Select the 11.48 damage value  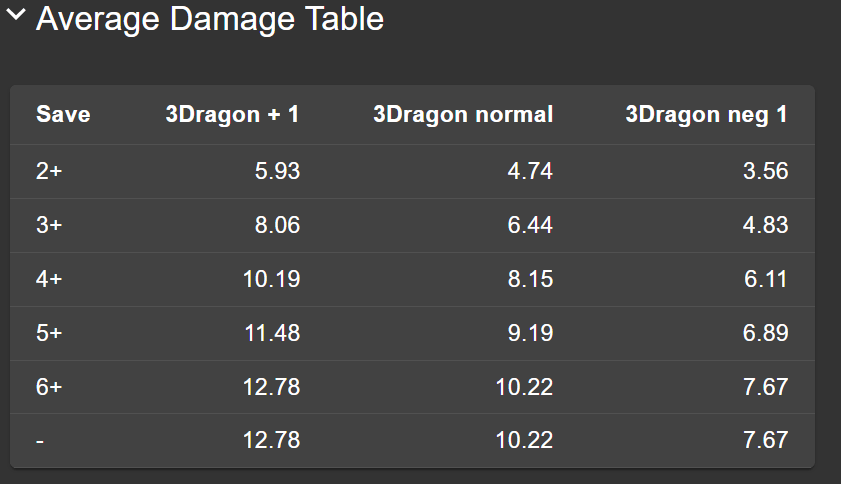pos(271,333)
